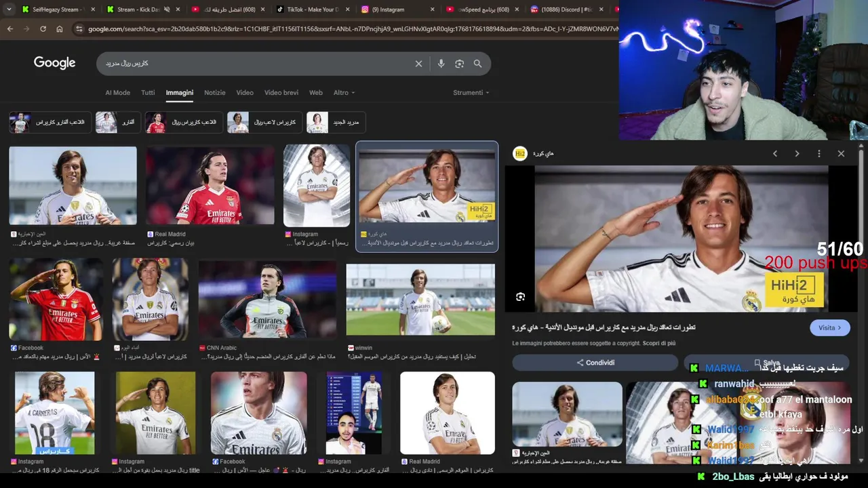This screenshot has height=488, width=868.
Task: Show the previous image in the preview panel
Action: click(775, 154)
